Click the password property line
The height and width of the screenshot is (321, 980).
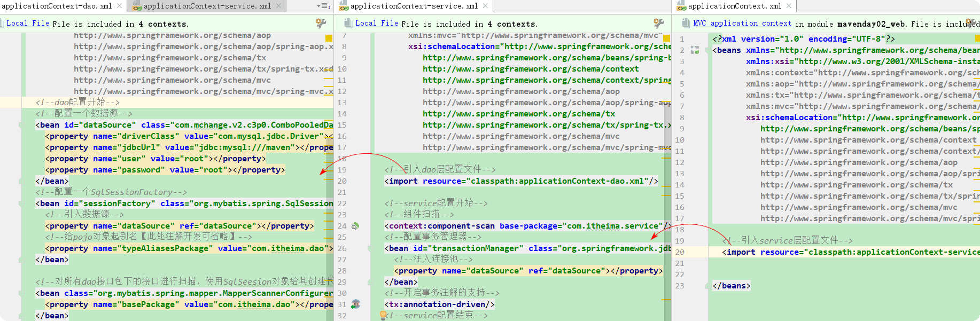[x=165, y=170]
